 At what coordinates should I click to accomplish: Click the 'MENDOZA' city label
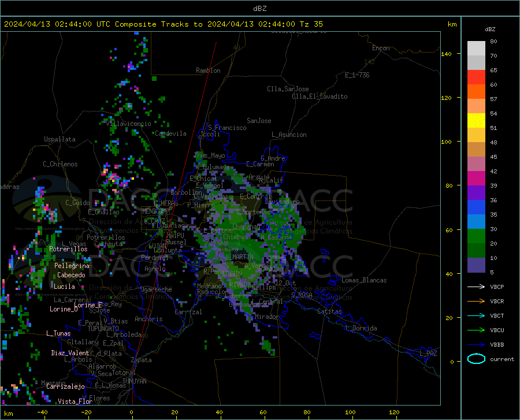[154, 211]
